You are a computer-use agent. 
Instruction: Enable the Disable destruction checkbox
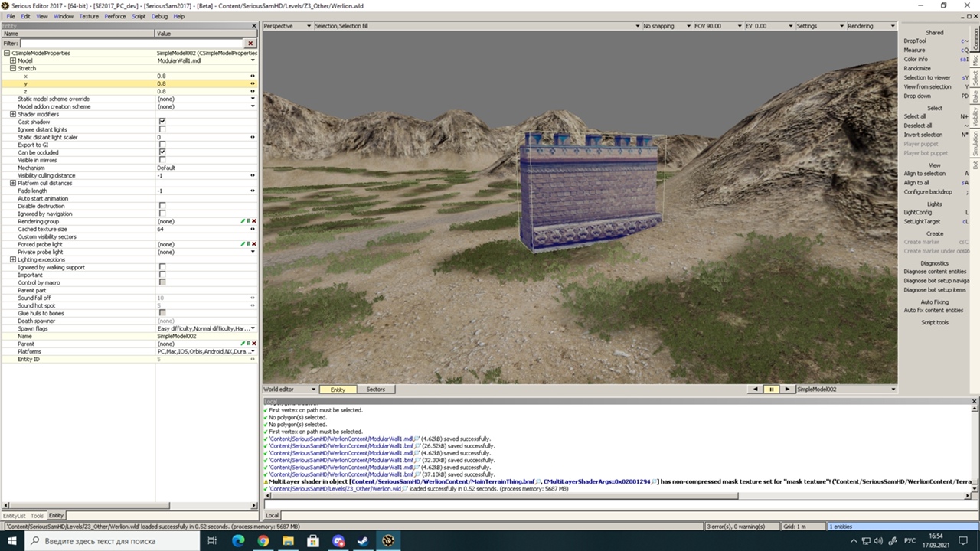(x=162, y=206)
